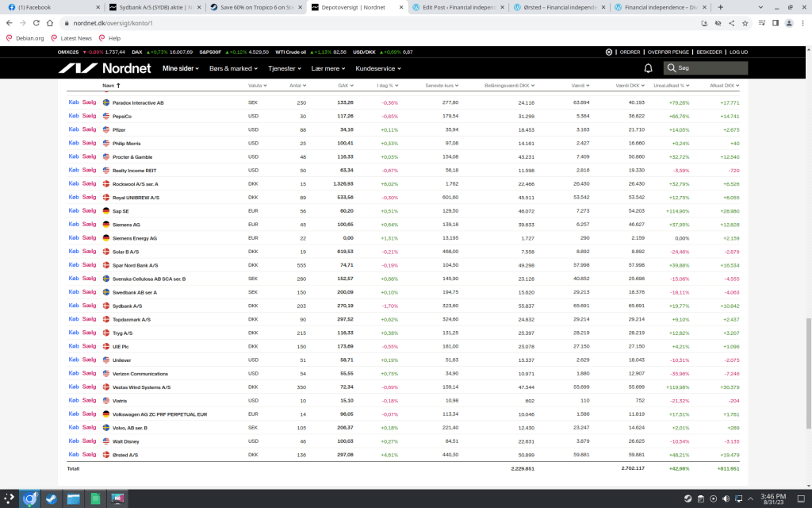Open the notifications bell icon
The height and width of the screenshot is (508, 812).
click(x=648, y=68)
